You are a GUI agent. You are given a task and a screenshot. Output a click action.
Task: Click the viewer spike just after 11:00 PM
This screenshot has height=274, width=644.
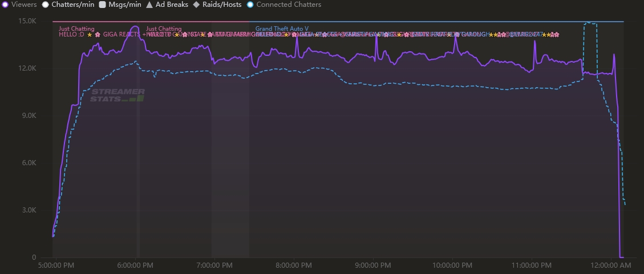coord(534,41)
